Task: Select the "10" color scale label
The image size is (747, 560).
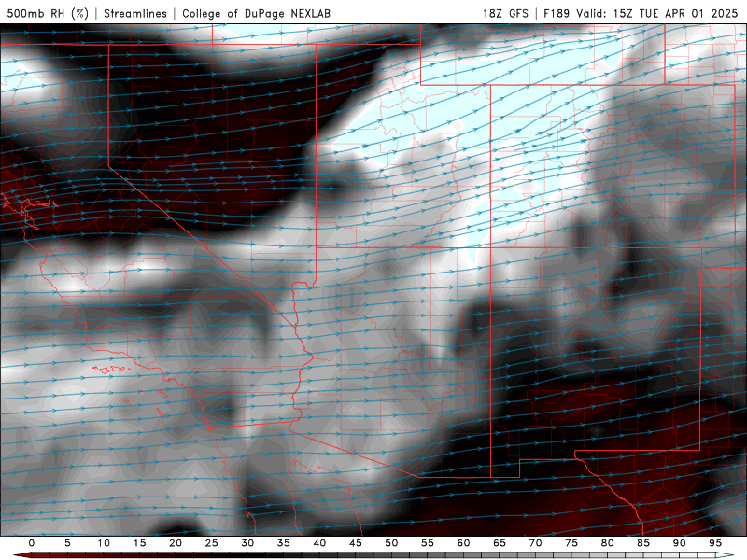Action: click(104, 543)
